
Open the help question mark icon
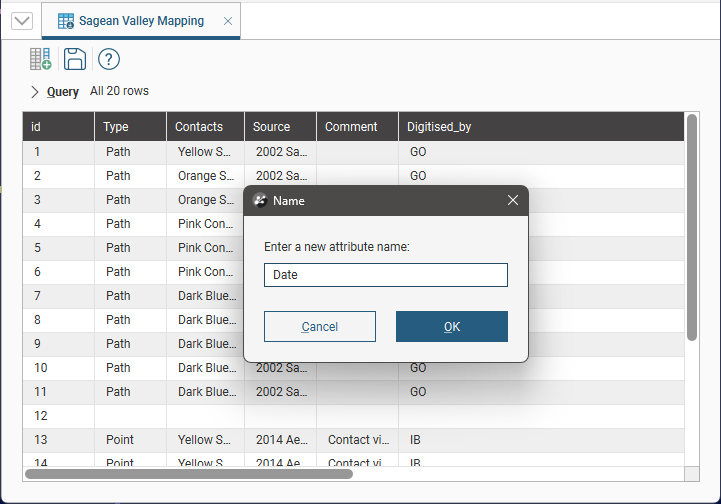tap(108, 59)
